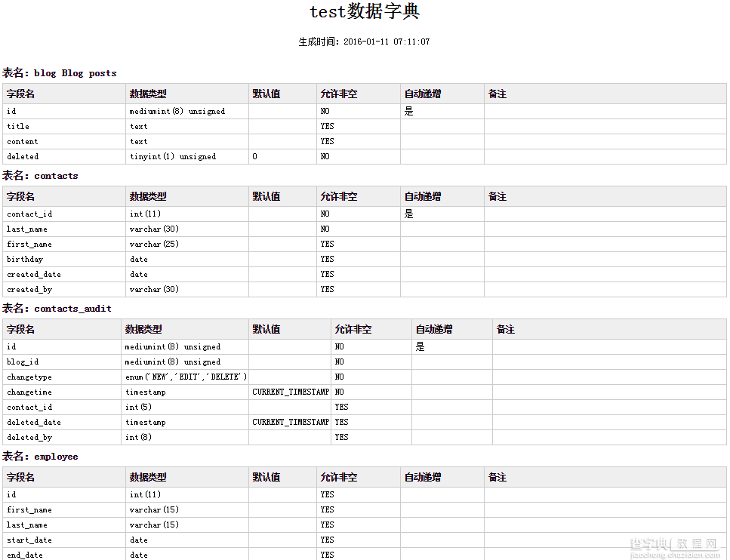
Task: Select the 'title' field cell in blog table
Action: [x=64, y=126]
